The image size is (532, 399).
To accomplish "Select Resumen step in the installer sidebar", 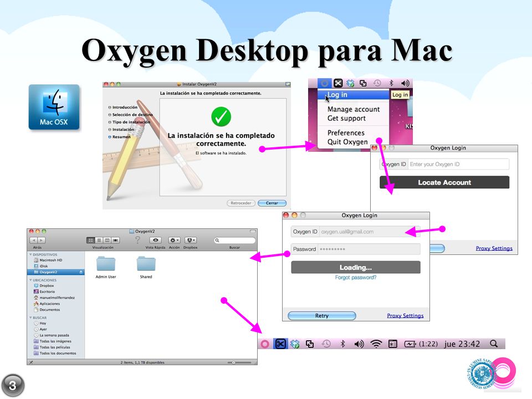I will click(120, 137).
